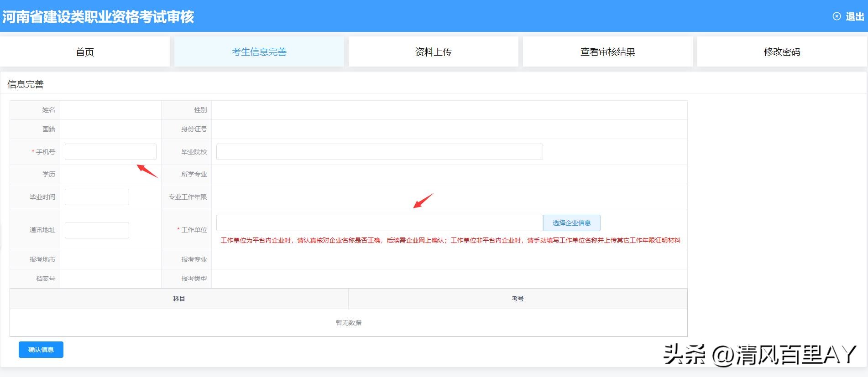Switch to 考生信息完善 tab
Image resolution: width=868 pixels, height=377 pixels.
pos(259,52)
